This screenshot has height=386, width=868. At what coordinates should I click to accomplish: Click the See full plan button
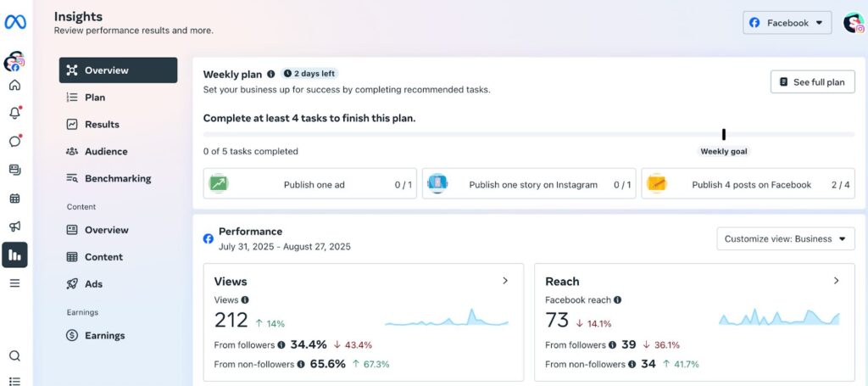click(x=813, y=82)
